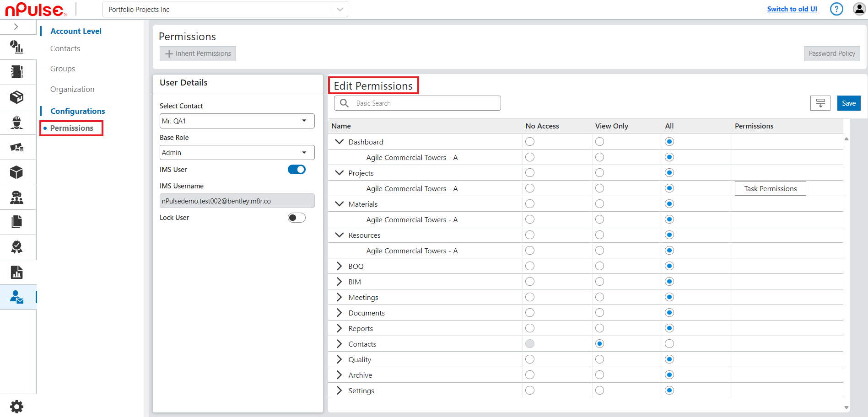Image resolution: width=868 pixels, height=417 pixels.
Task: Open the reports bar chart sidebar icon
Action: (16, 273)
